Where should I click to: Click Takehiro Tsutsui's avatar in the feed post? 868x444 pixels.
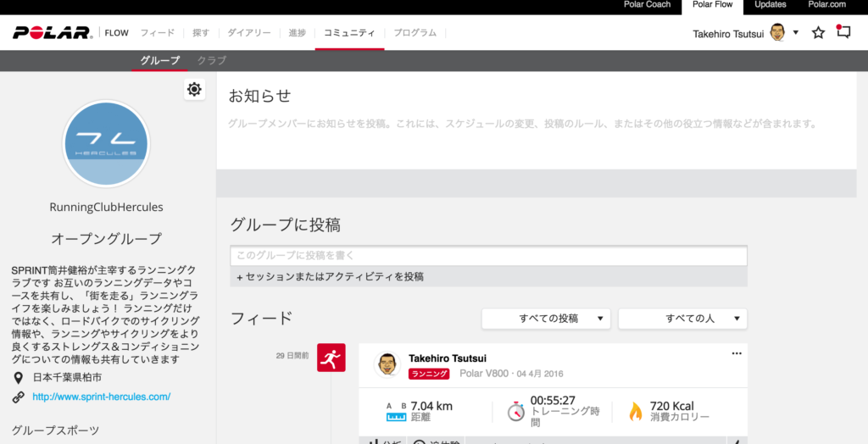pos(387,365)
